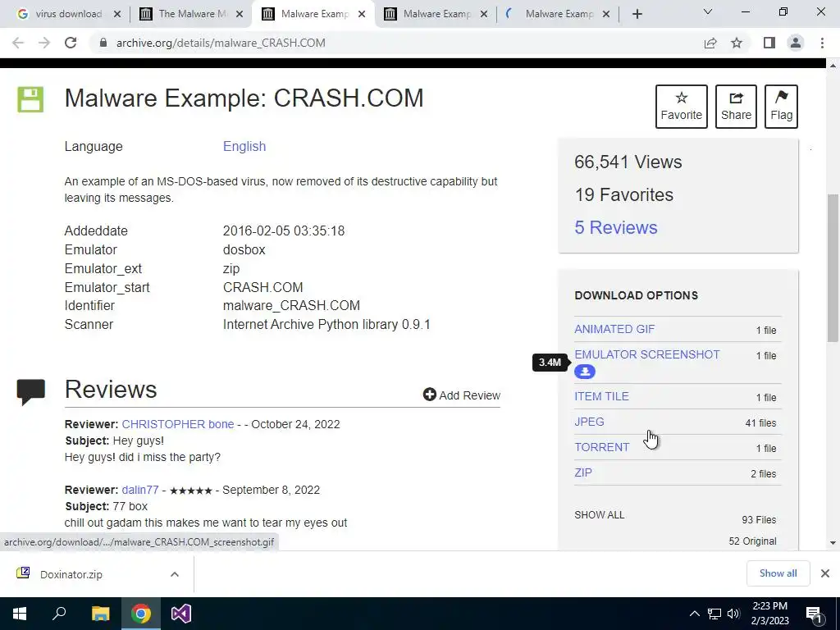Open a new browser tab
The image size is (840, 630).
click(x=637, y=14)
